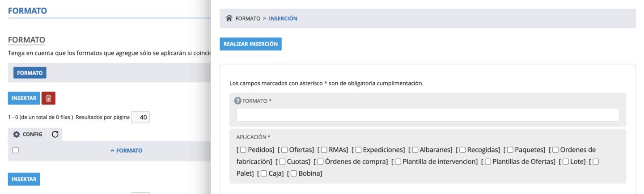Click the refresh table icon

(55, 134)
